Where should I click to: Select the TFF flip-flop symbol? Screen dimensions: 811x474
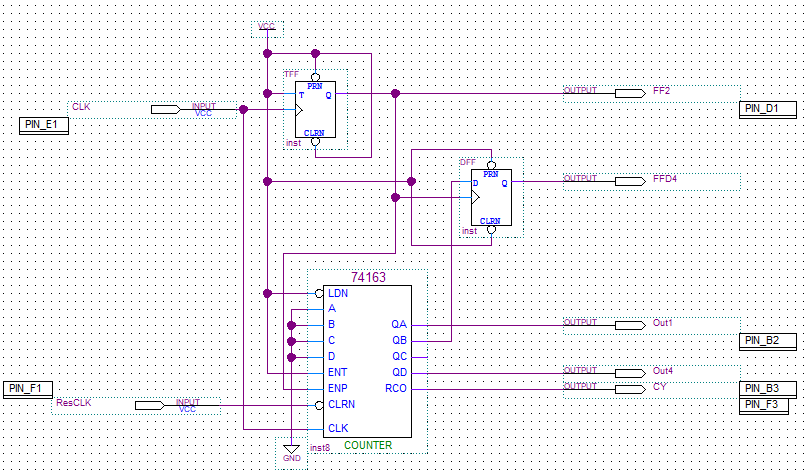tap(315, 109)
